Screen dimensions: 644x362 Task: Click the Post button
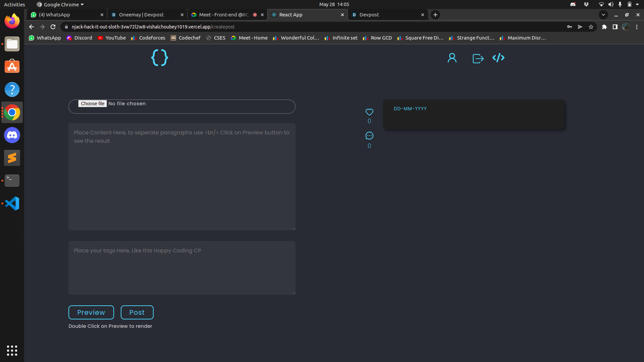(137, 312)
